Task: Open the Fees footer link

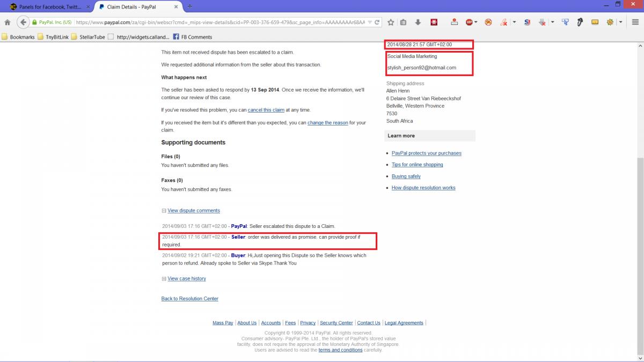Action: 290,323
